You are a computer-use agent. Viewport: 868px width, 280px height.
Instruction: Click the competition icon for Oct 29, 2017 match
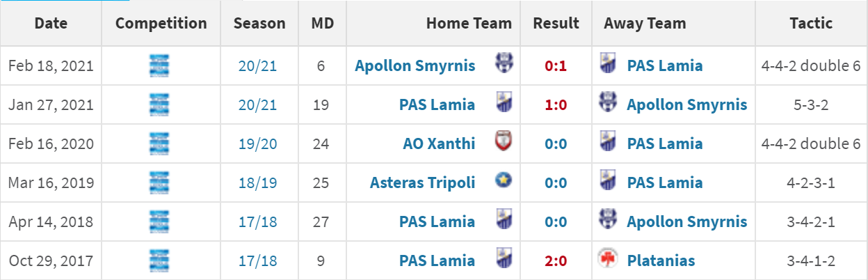click(160, 260)
